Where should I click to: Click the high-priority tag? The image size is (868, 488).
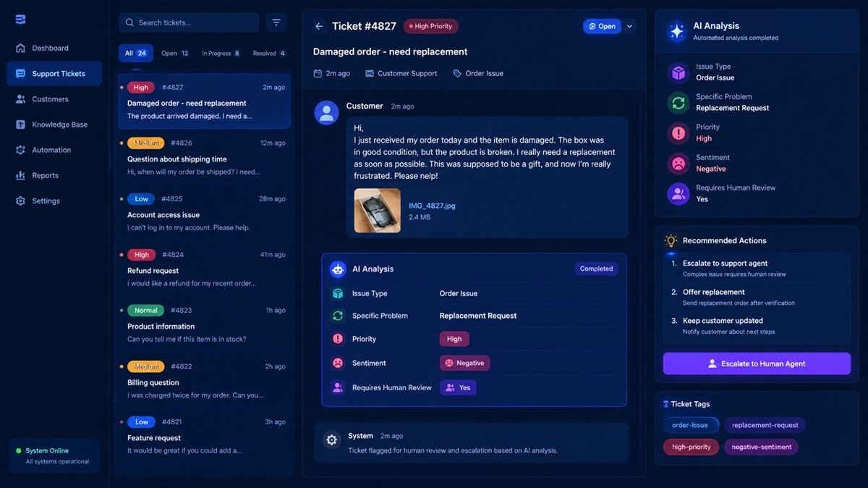point(691,447)
